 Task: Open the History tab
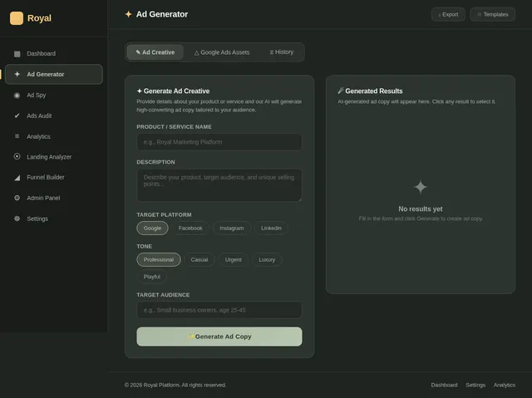coord(281,52)
